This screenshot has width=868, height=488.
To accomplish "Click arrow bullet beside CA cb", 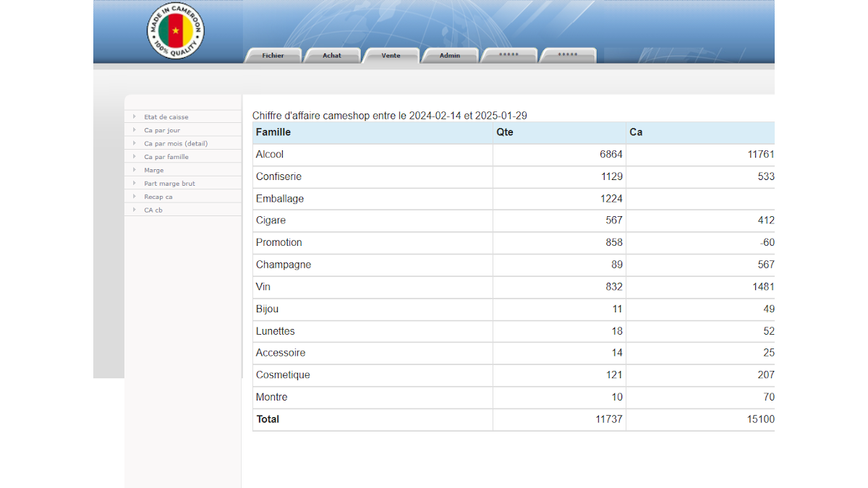I will (x=134, y=210).
